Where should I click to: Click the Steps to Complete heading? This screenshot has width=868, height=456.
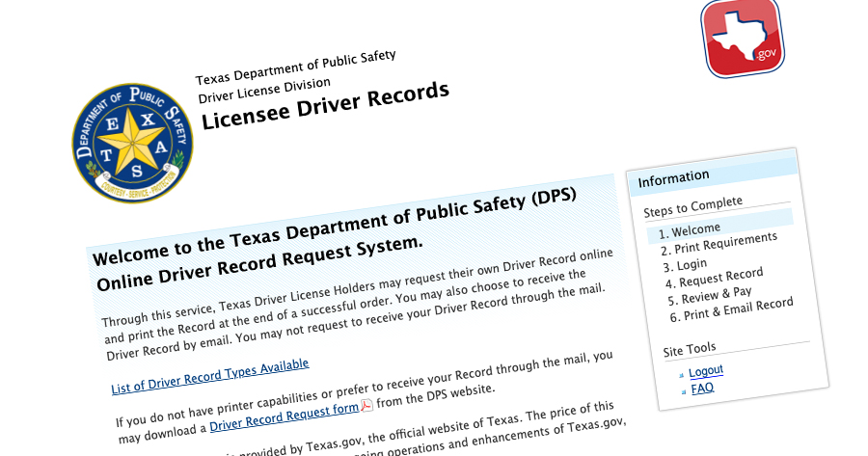pyautogui.click(x=692, y=207)
